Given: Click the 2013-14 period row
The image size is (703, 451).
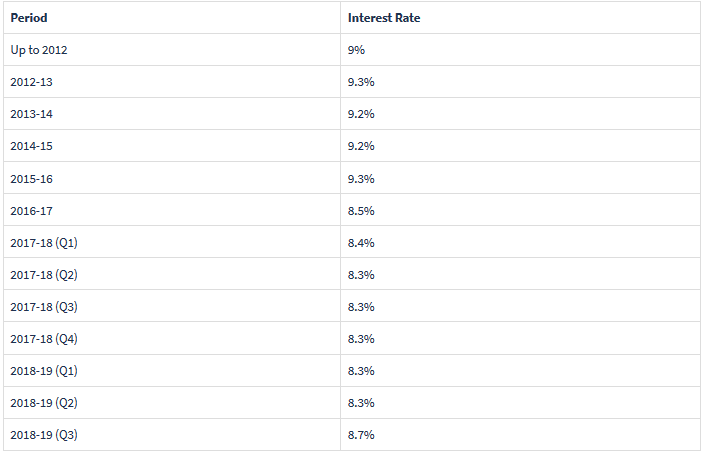Looking at the screenshot, I should pyautogui.click(x=31, y=114).
